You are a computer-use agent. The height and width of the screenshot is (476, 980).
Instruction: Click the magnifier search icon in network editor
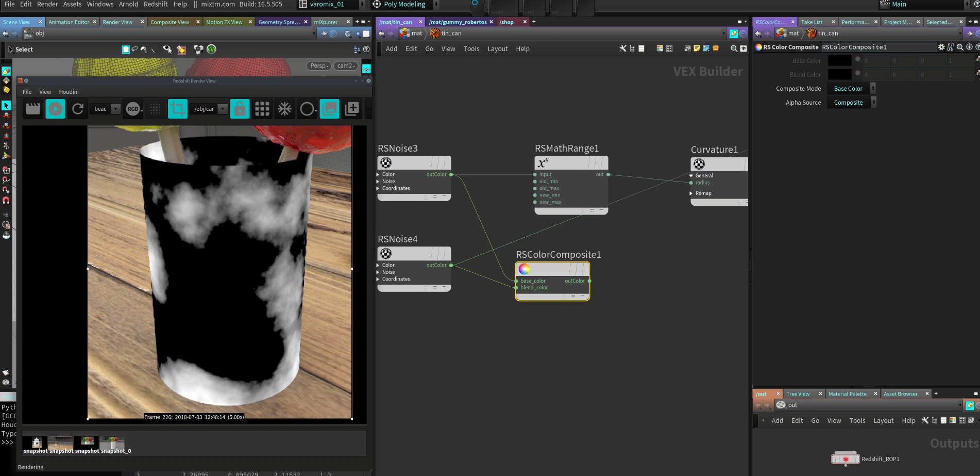point(734,48)
